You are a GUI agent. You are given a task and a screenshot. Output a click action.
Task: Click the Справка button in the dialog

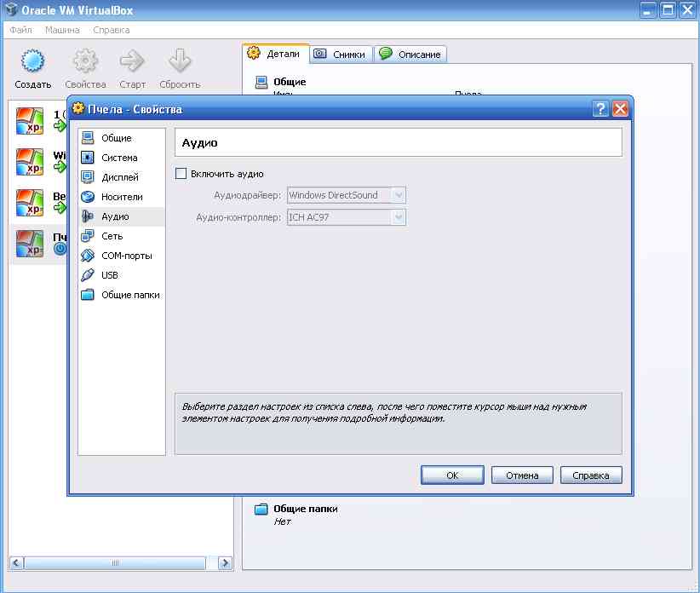pyautogui.click(x=591, y=475)
